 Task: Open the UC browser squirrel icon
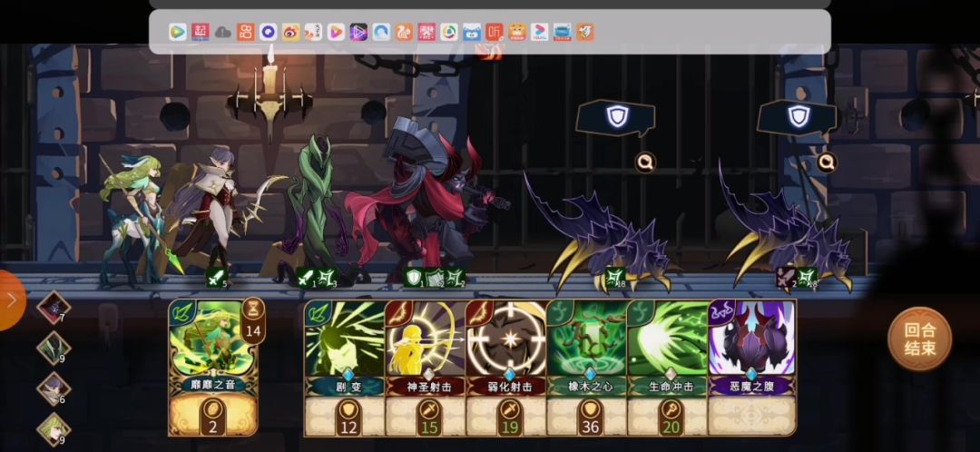pyautogui.click(x=404, y=32)
